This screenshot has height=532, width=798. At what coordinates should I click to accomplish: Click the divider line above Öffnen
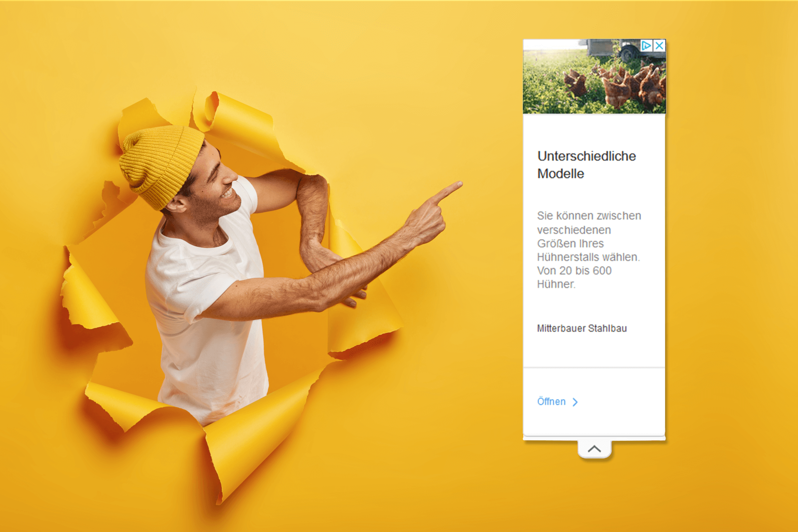(x=594, y=368)
